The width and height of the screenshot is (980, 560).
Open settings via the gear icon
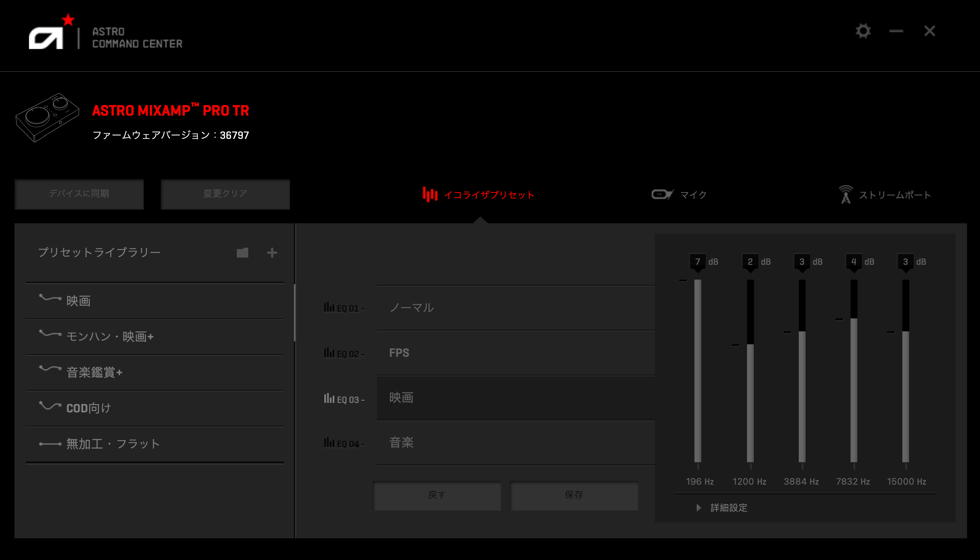(x=863, y=31)
